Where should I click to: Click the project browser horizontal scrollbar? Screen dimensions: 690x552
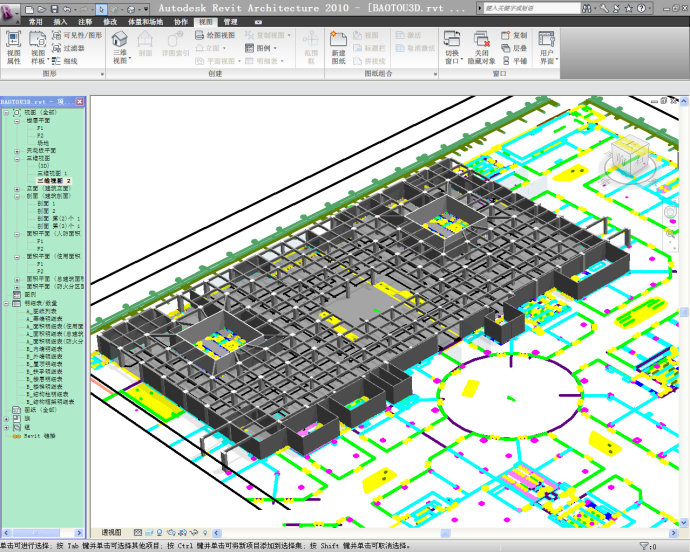click(43, 533)
